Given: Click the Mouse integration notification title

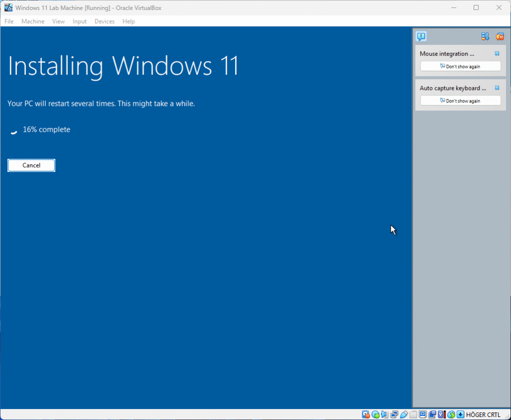Looking at the screenshot, I should tap(447, 54).
